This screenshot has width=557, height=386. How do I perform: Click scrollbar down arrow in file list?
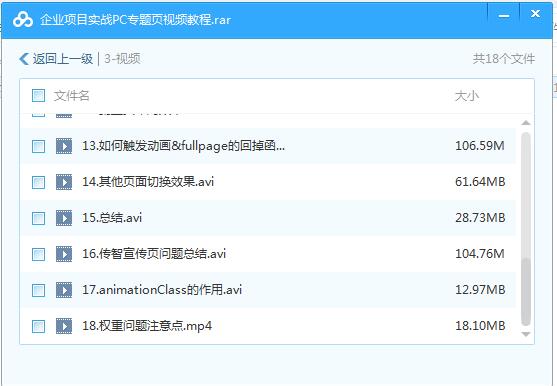coord(526,334)
